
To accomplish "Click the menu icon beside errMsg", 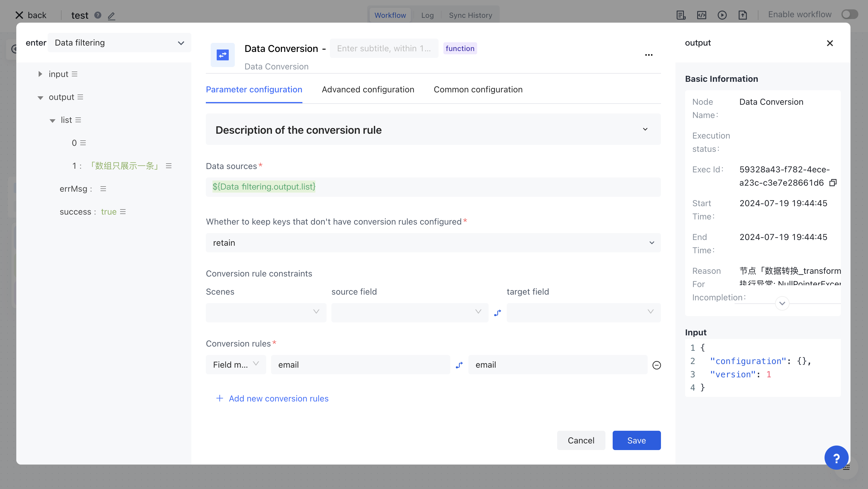I will [103, 189].
